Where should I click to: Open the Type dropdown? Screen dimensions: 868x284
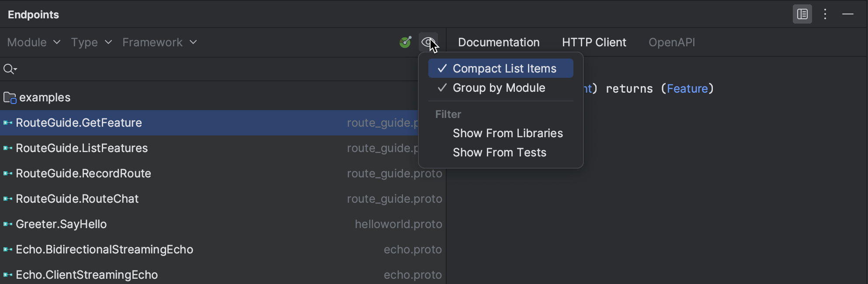click(90, 42)
